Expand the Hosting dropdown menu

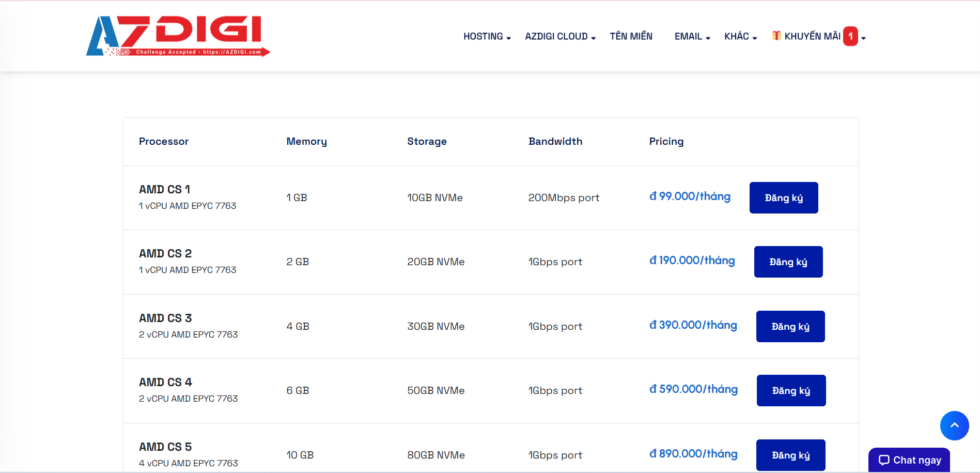pyautogui.click(x=487, y=37)
